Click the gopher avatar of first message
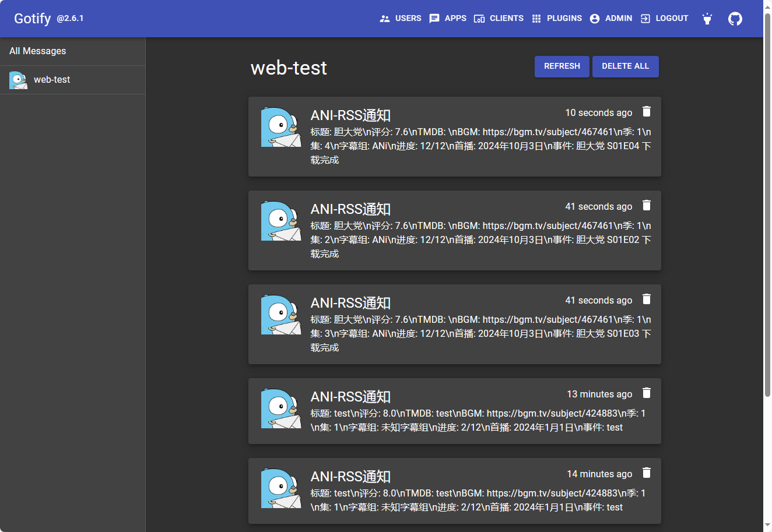772x532 pixels. click(x=281, y=127)
